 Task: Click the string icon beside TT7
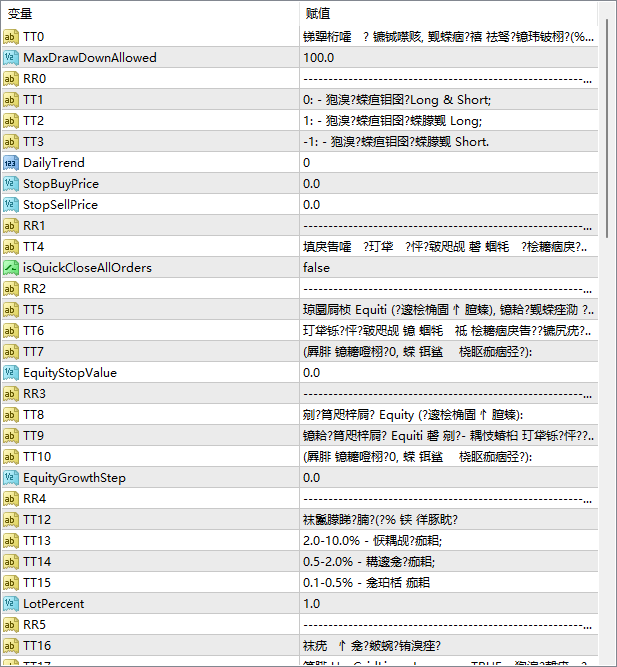[x=11, y=352]
